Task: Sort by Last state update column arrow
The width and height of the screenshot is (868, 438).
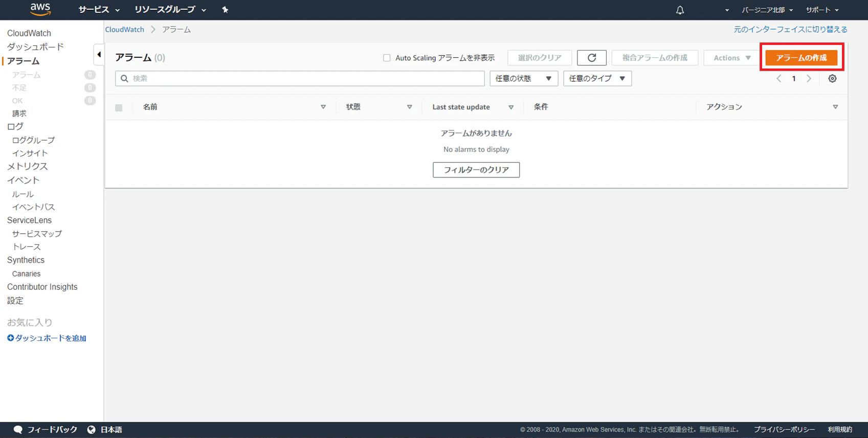Action: [511, 107]
